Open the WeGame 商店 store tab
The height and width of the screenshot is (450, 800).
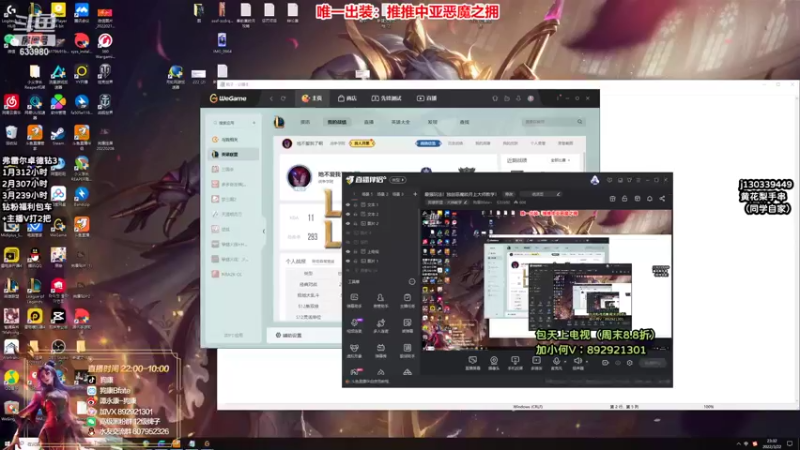[347, 98]
